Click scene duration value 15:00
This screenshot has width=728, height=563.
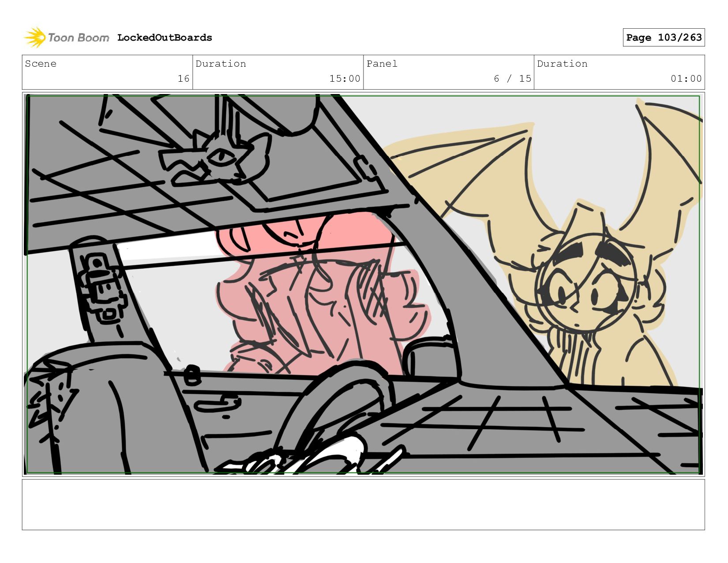345,79
